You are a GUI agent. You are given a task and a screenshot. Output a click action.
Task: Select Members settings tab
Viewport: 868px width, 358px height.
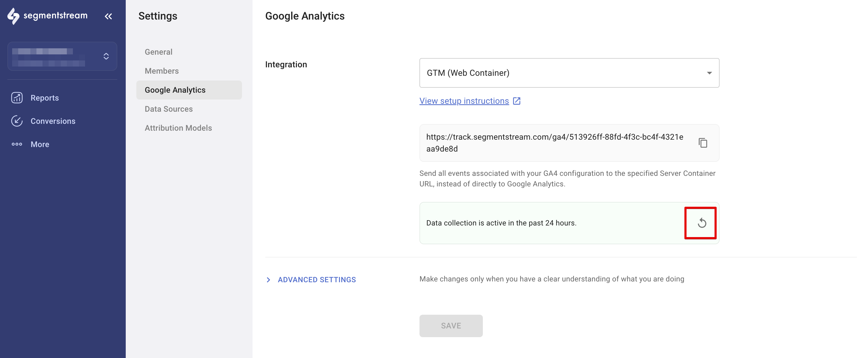(x=162, y=71)
